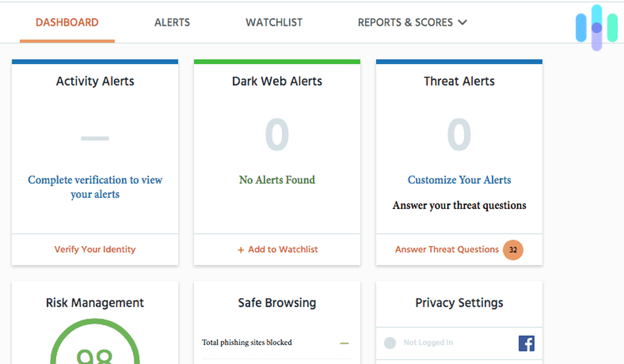Switch to the Watchlist tab

(274, 22)
